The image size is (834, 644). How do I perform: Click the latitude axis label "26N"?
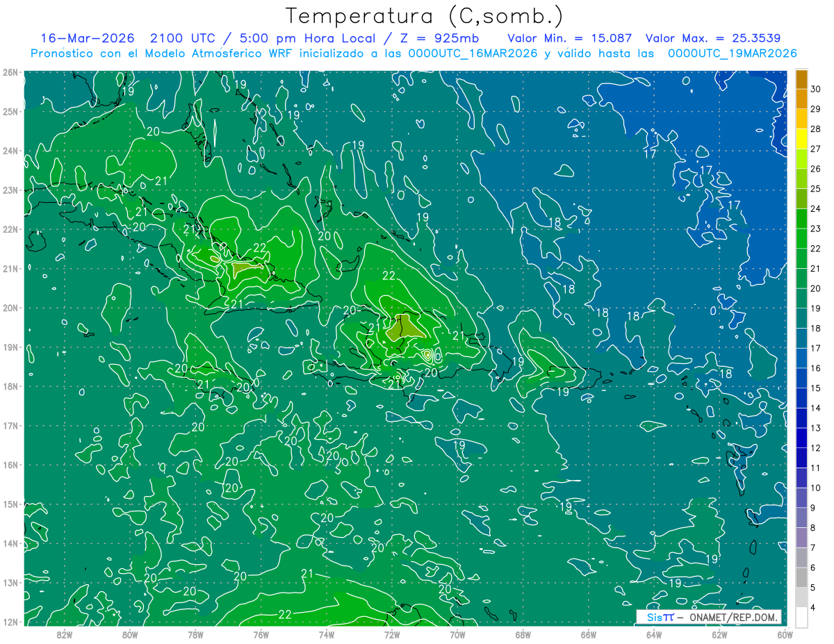[10, 72]
